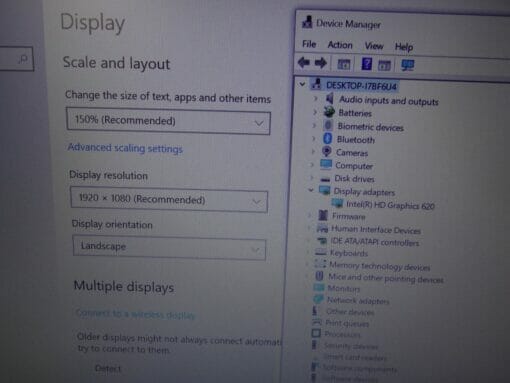Expand the Batteries node chevron
The image size is (510, 383).
pos(315,112)
